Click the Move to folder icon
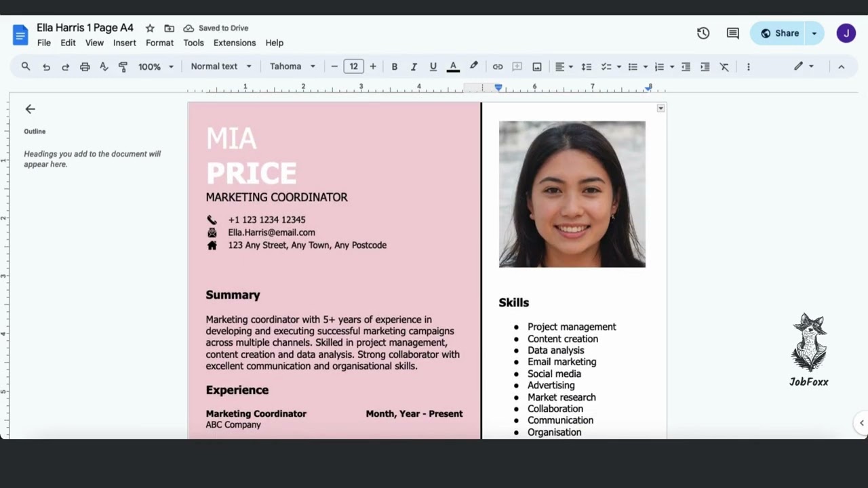 click(x=170, y=28)
